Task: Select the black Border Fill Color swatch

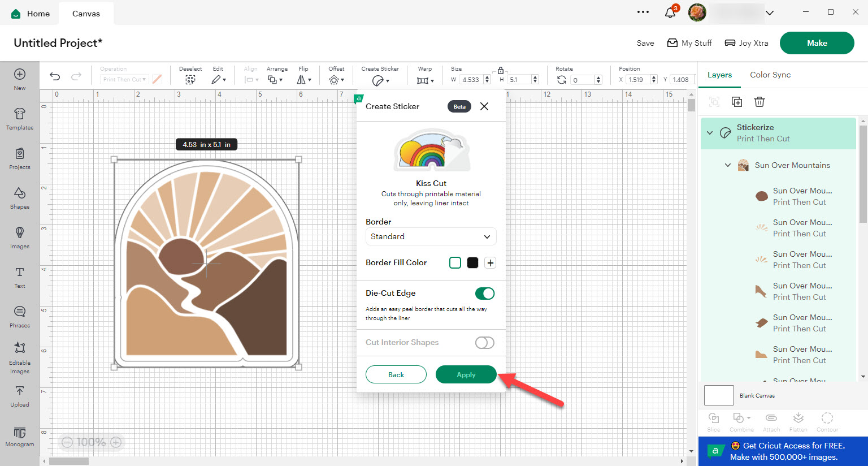Action: click(x=472, y=262)
